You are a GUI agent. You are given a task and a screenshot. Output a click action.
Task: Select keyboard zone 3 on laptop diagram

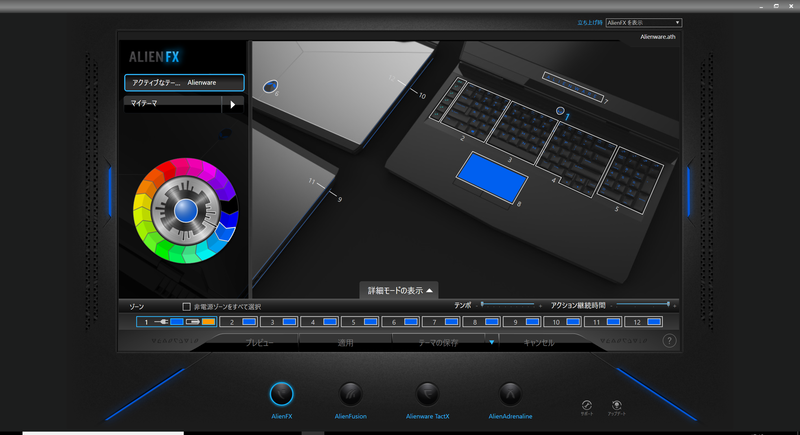coord(522,133)
